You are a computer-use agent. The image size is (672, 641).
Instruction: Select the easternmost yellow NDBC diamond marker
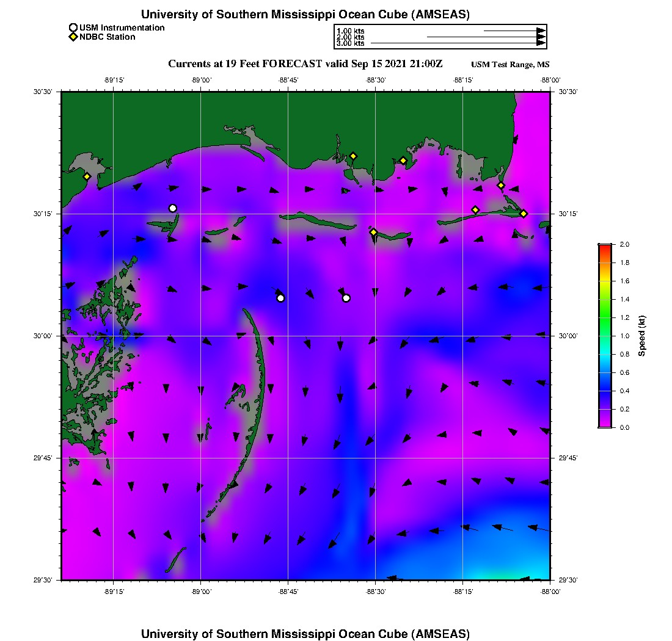(x=524, y=213)
